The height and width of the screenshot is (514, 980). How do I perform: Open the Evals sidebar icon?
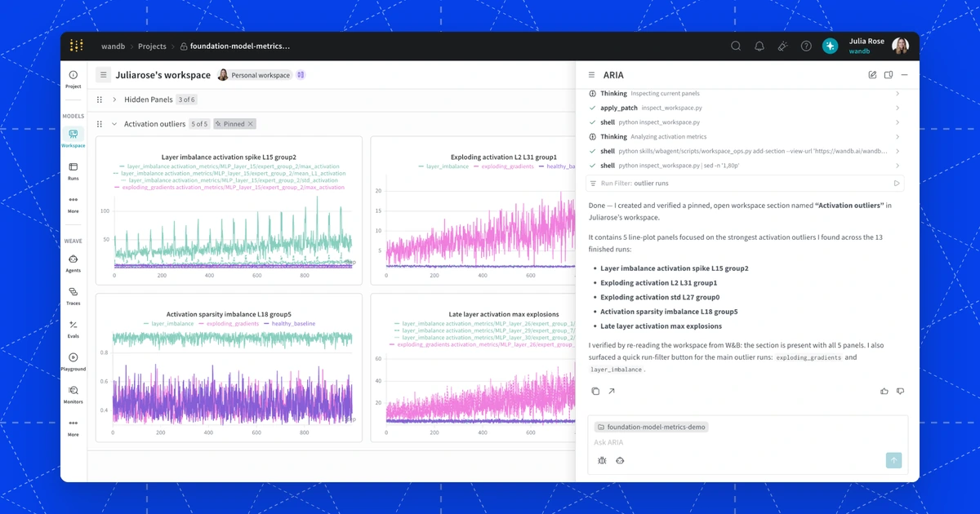(73, 329)
